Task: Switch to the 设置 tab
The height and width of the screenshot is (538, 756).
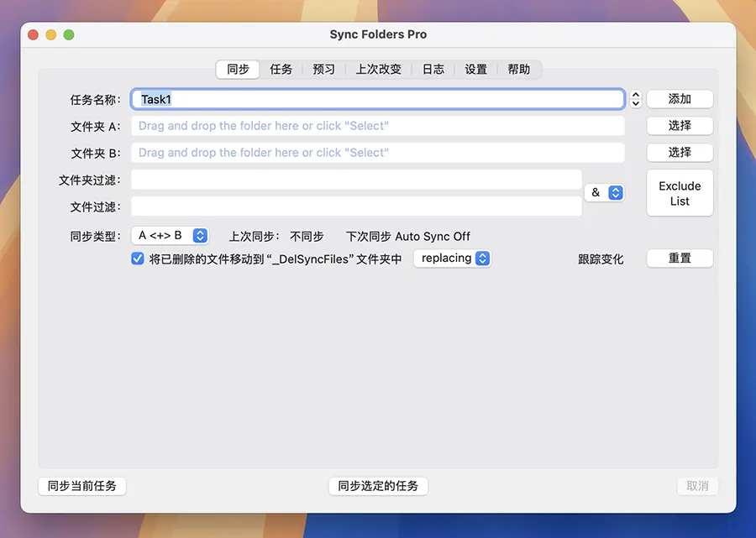Action: [x=476, y=70]
